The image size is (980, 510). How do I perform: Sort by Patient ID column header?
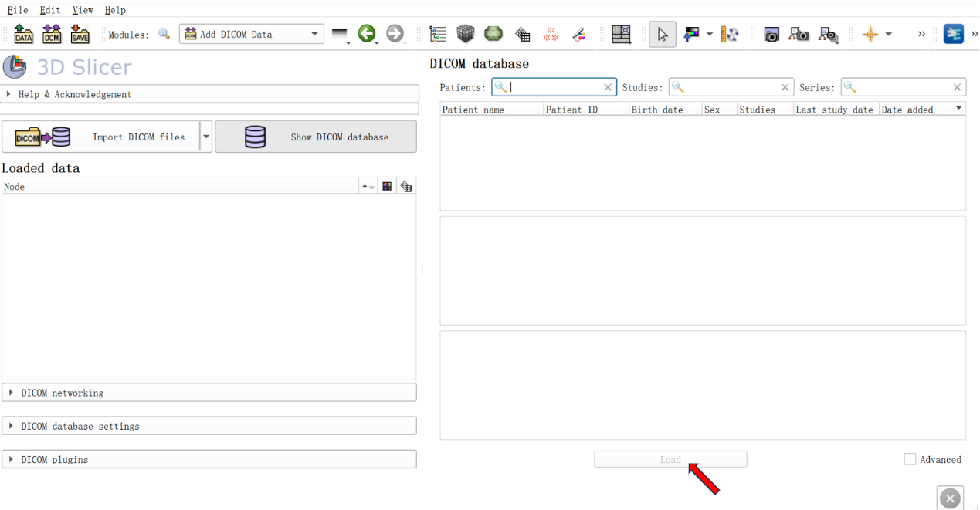click(x=586, y=110)
